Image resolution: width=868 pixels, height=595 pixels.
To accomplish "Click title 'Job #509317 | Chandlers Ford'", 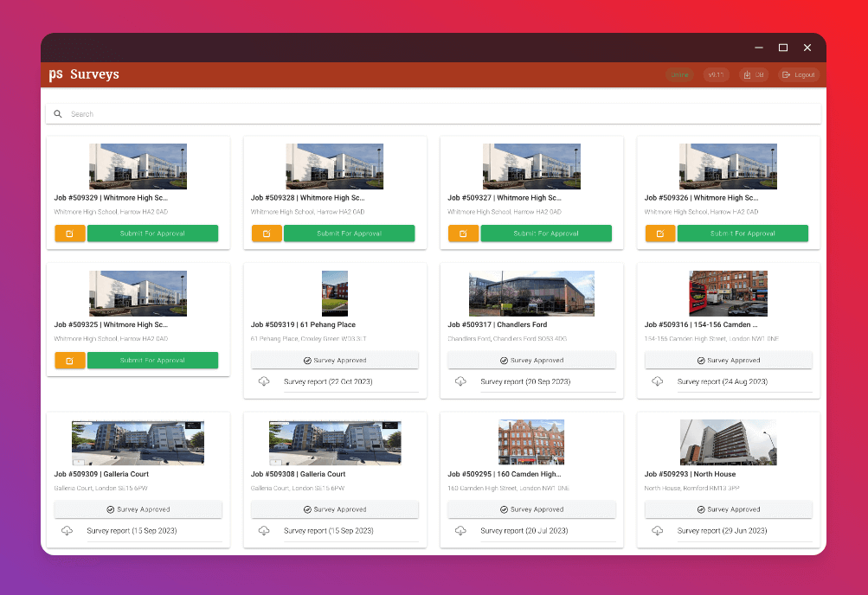I will click(497, 324).
